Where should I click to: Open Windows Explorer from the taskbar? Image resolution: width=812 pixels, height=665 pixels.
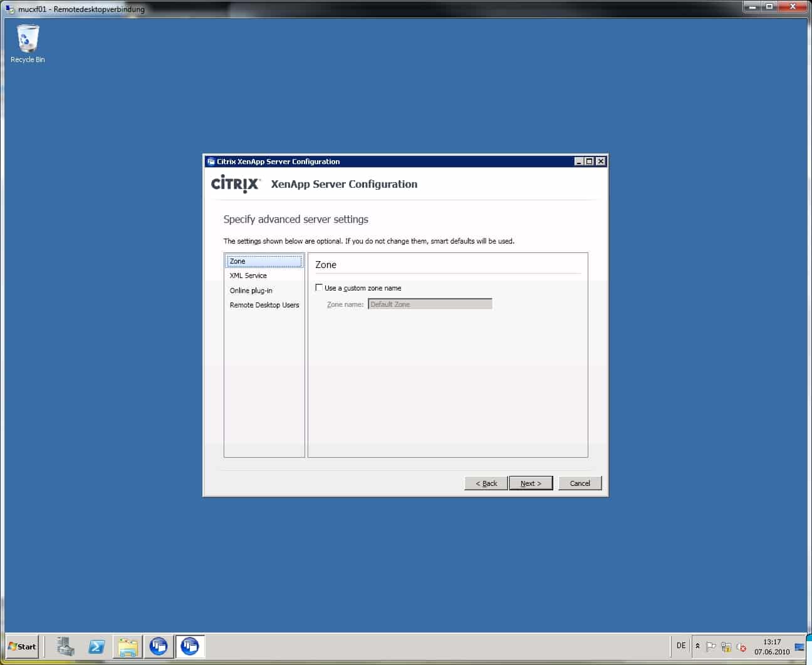128,646
